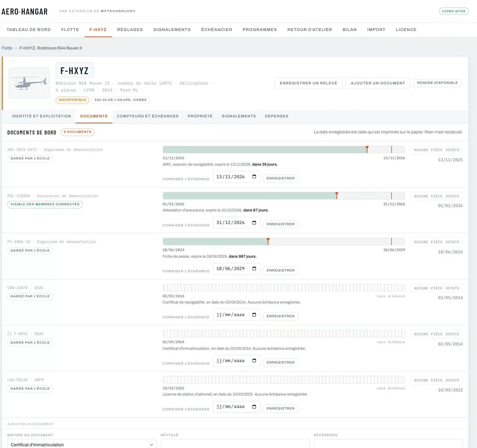Click Enregistrer un relevé button

click(x=308, y=83)
